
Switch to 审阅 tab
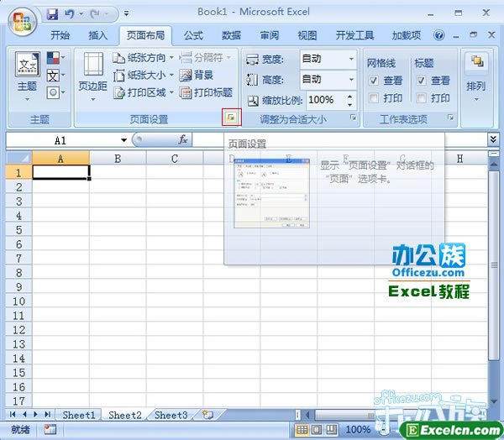270,35
